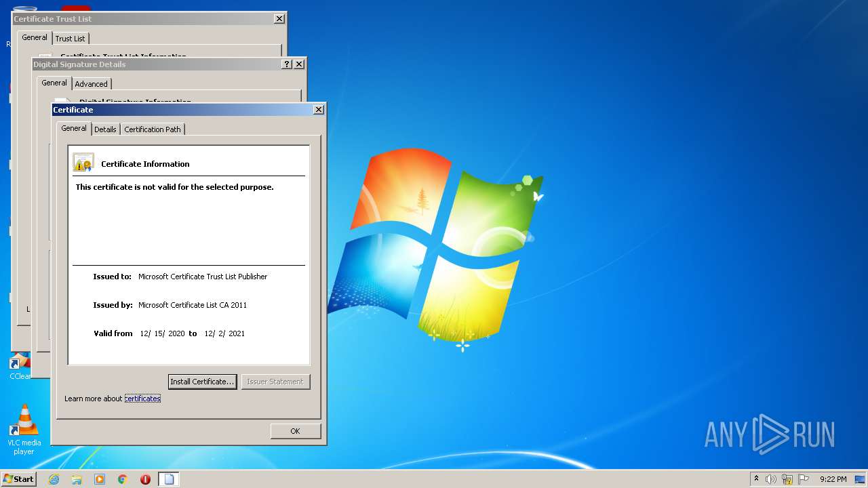Click the Show desktop tray button

click(861, 479)
